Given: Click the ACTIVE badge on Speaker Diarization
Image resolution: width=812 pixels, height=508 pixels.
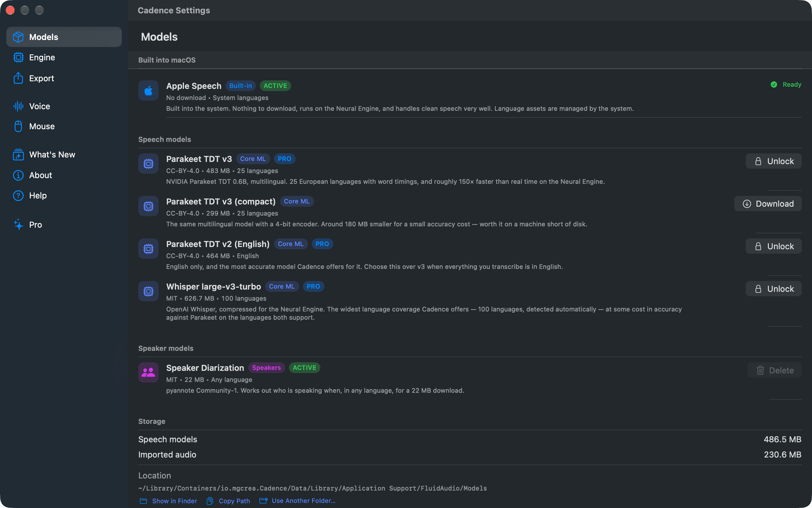Looking at the screenshot, I should (304, 368).
